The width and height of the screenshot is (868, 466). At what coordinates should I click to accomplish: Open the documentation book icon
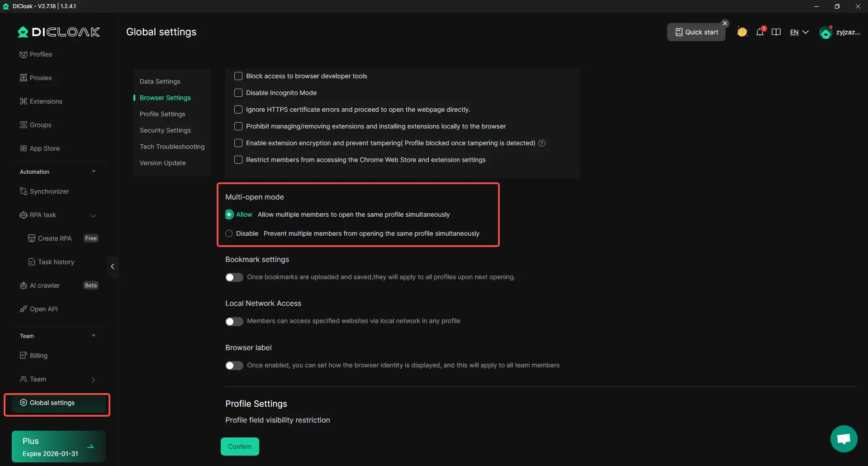tap(776, 32)
